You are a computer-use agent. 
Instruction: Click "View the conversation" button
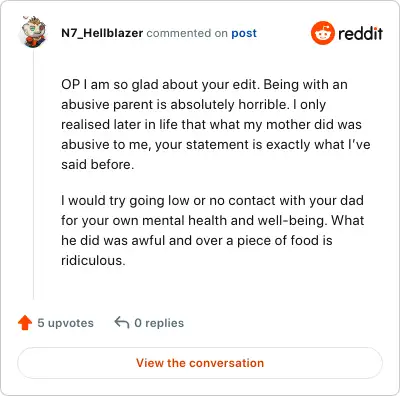[200, 363]
